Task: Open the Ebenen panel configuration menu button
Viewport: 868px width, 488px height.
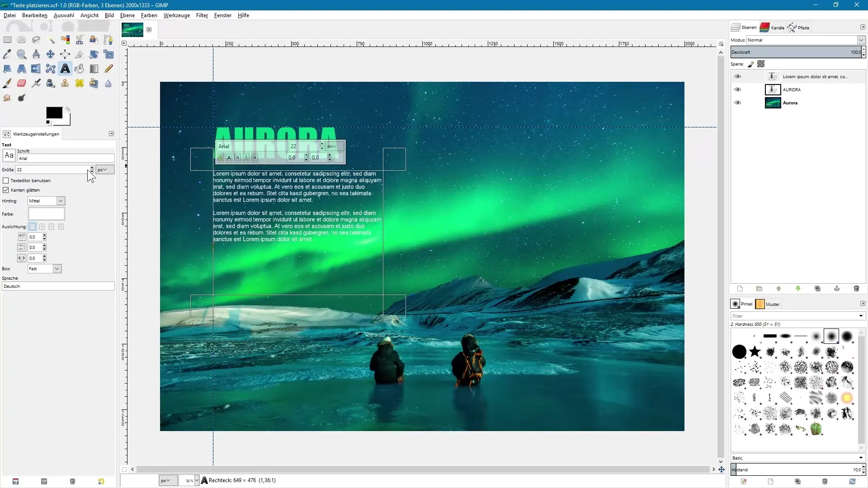Action: click(863, 27)
